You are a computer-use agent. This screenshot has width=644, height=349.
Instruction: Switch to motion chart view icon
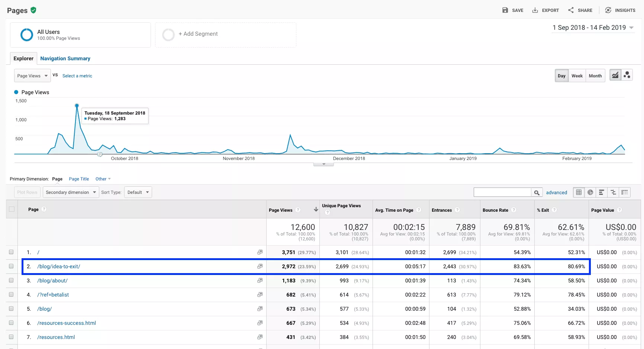pos(627,75)
